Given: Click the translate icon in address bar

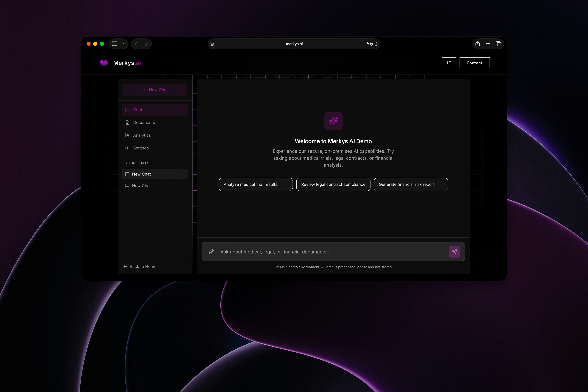Looking at the screenshot, I should [x=370, y=44].
